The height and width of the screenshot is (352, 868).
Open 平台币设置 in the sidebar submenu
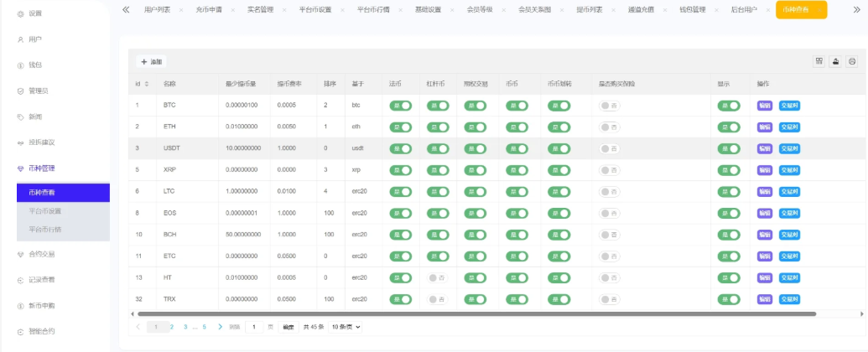(64, 211)
